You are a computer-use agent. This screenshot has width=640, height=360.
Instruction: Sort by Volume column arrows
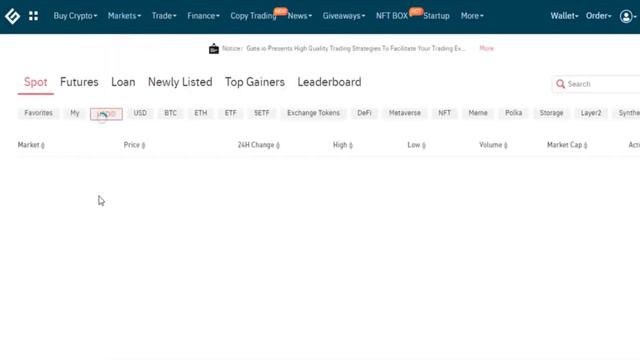coord(506,145)
